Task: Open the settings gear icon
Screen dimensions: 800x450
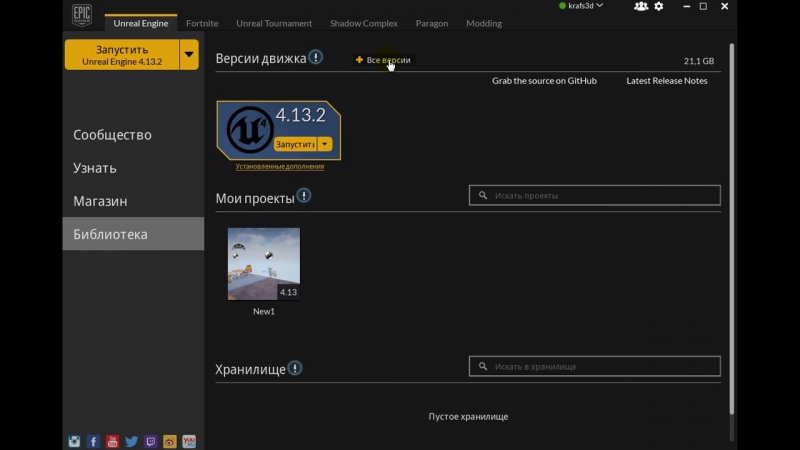Action: pos(659,6)
